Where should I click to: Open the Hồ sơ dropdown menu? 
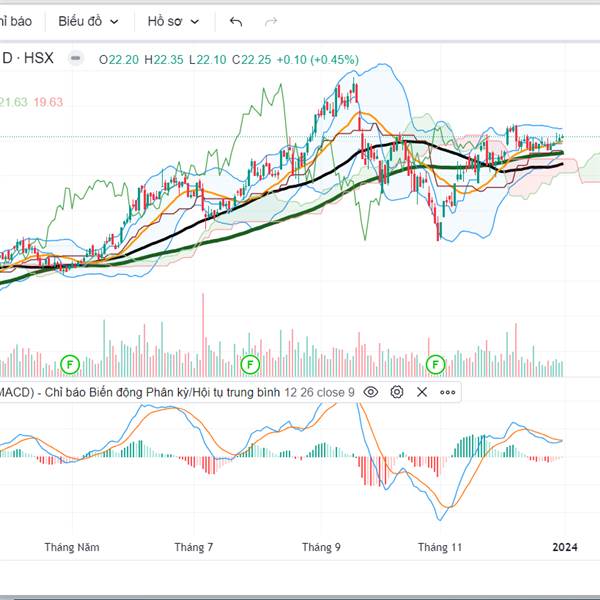coord(173,21)
